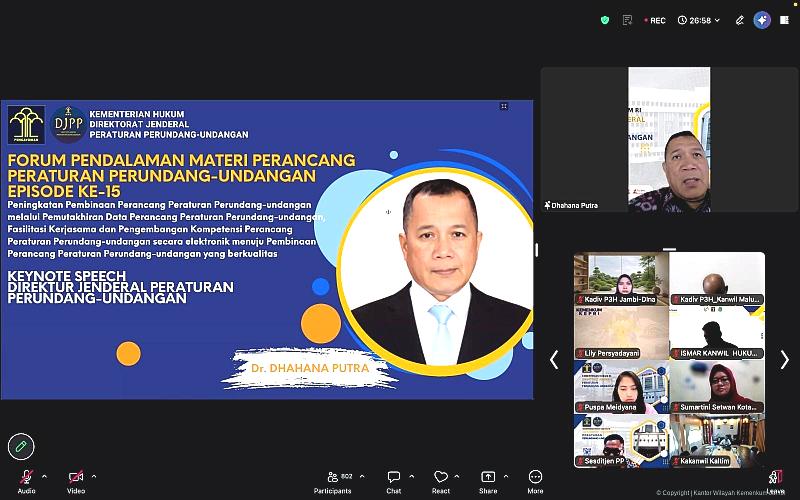Image resolution: width=800 pixels, height=500 pixels.
Task: Expand the caret beside React
Action: tap(457, 477)
